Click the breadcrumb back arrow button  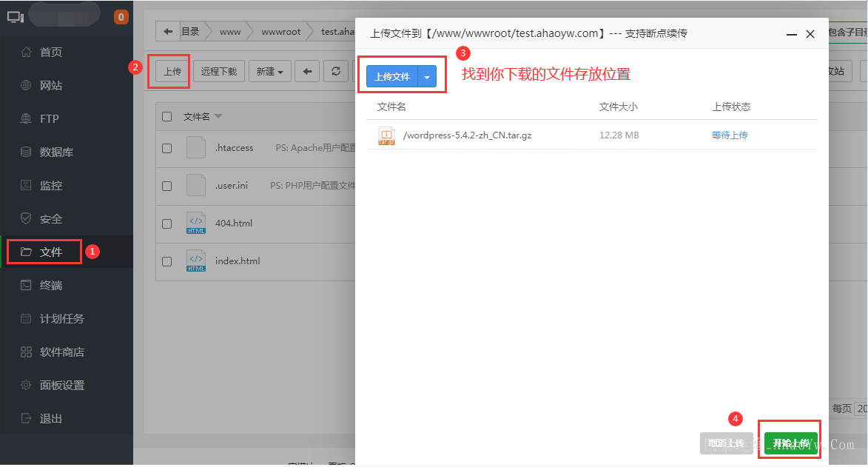168,32
